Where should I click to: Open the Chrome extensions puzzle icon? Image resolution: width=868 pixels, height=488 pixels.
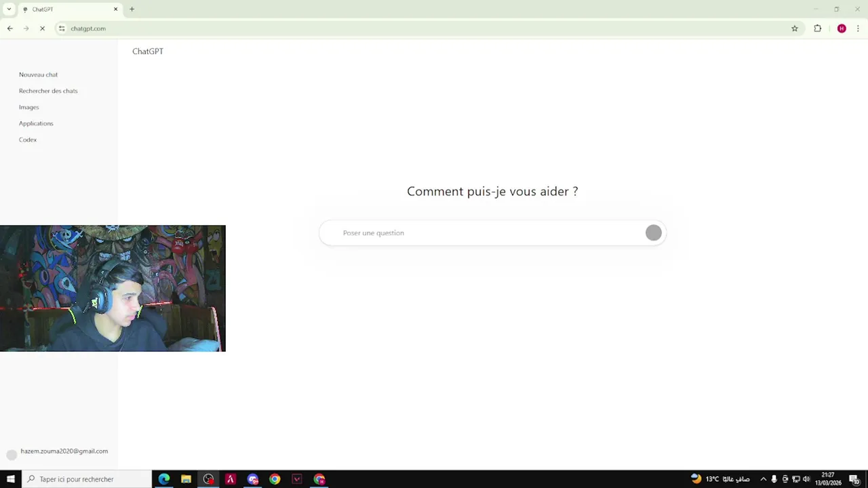818,28
